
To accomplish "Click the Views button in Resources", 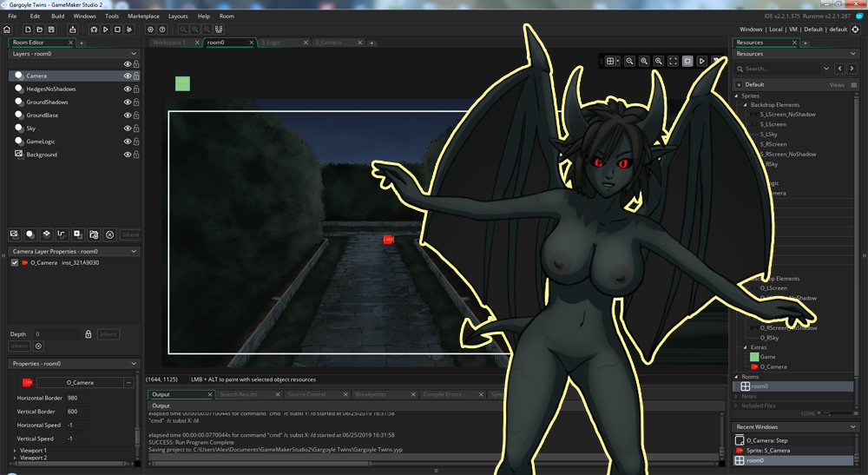I will pos(837,85).
